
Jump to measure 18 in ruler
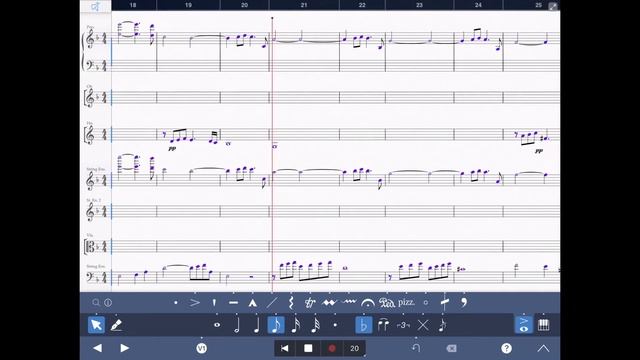pos(133,5)
